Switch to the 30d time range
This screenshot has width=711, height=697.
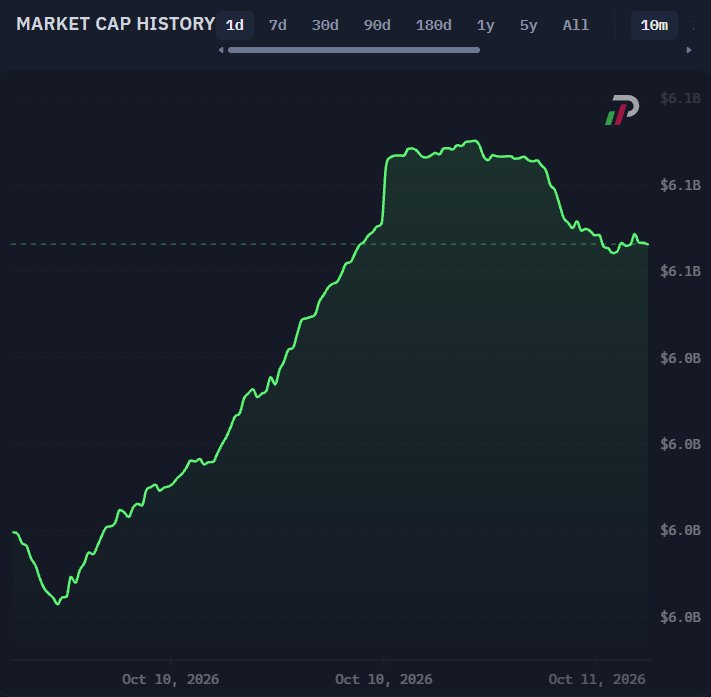[325, 25]
